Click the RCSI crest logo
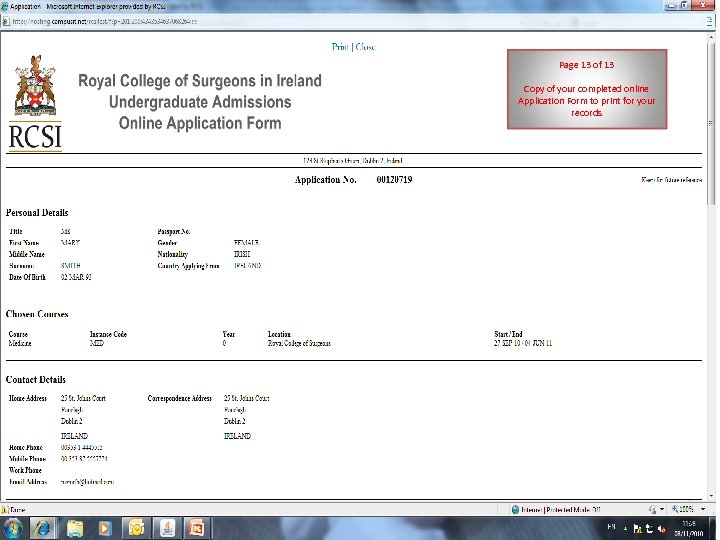720x540 pixels. pyautogui.click(x=35, y=103)
